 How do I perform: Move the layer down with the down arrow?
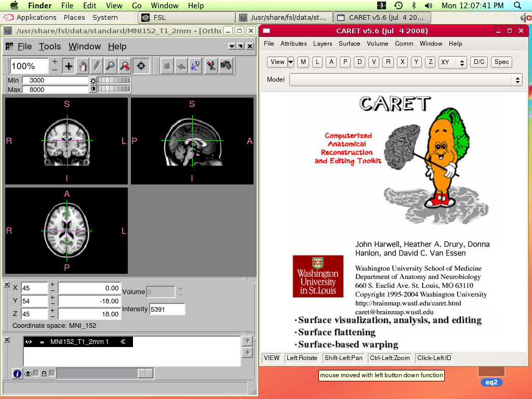pyautogui.click(x=248, y=353)
